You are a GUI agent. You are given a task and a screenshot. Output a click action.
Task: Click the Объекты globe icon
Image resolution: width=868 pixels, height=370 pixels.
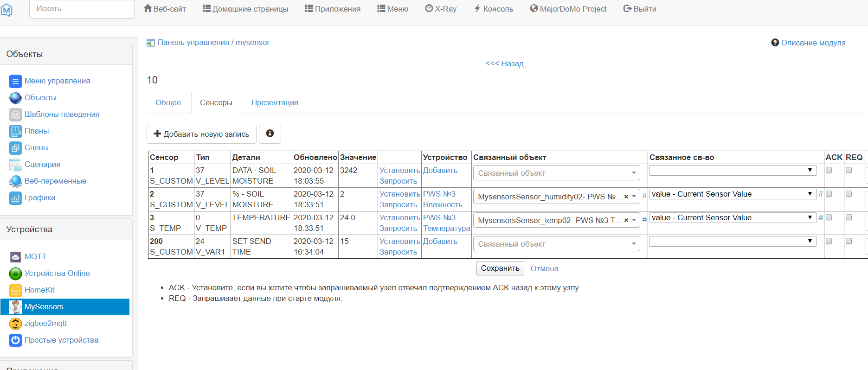point(15,98)
